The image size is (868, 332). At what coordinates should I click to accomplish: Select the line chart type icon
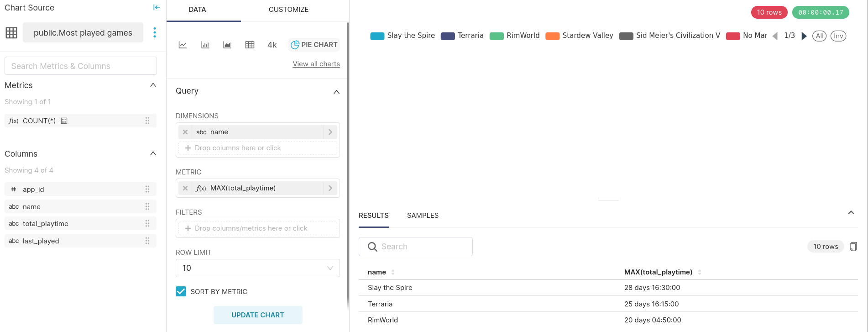[x=183, y=45]
